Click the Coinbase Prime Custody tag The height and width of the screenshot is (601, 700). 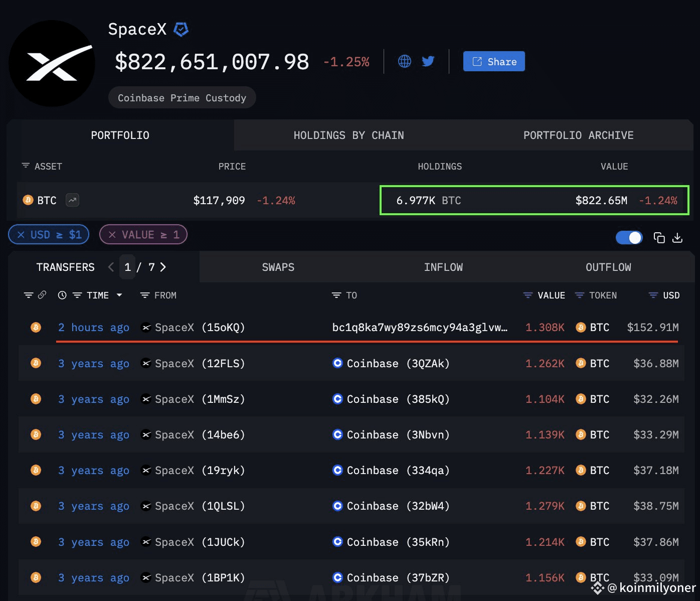[x=182, y=98]
